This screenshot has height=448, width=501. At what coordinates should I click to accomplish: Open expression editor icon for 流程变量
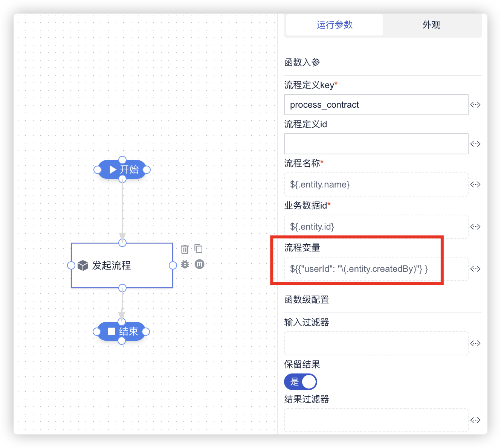click(475, 269)
